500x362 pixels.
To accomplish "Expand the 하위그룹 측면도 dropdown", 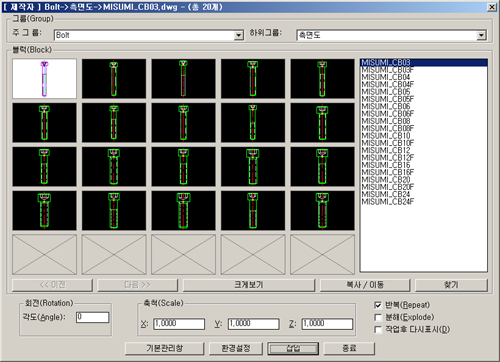I will click(481, 35).
